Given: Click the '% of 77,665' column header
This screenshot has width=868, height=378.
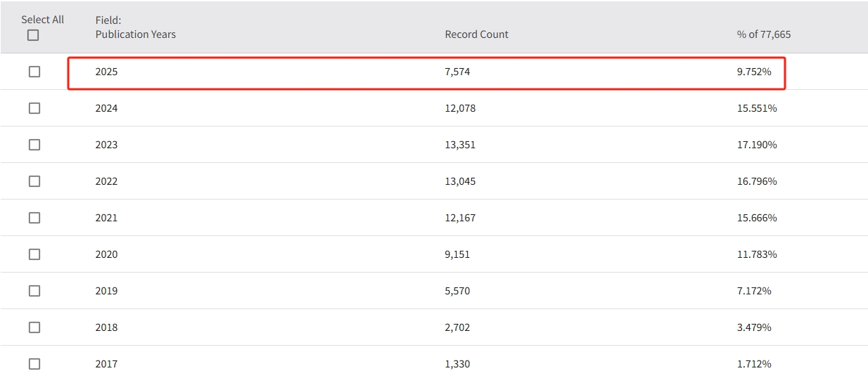Looking at the screenshot, I should pos(763,34).
